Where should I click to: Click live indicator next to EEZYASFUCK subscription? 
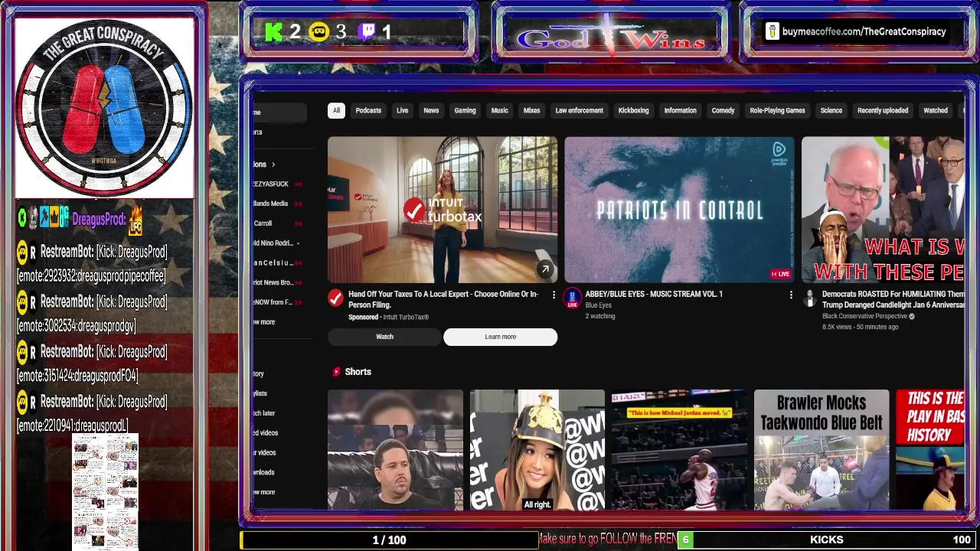tap(298, 184)
